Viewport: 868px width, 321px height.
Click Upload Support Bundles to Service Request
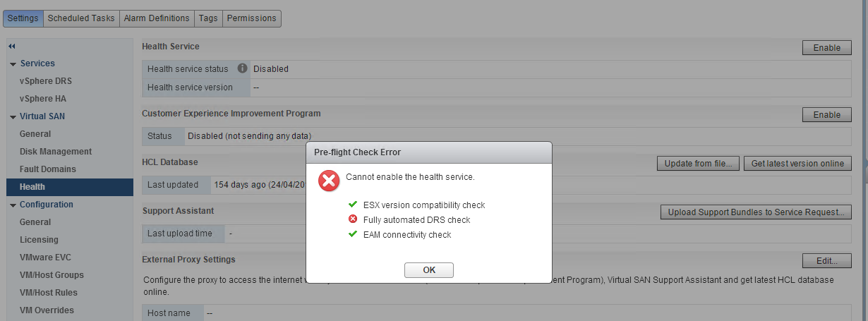pyautogui.click(x=756, y=212)
